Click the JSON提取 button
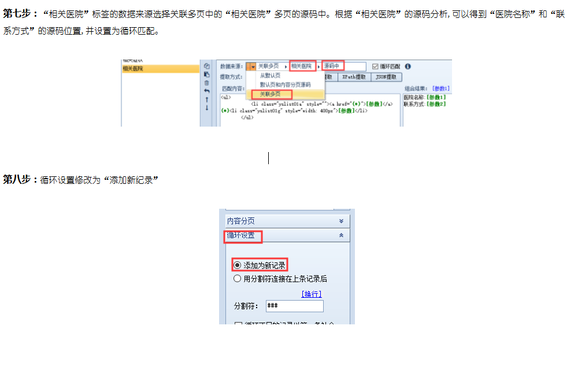The height and width of the screenshot is (392, 574). tap(386, 77)
